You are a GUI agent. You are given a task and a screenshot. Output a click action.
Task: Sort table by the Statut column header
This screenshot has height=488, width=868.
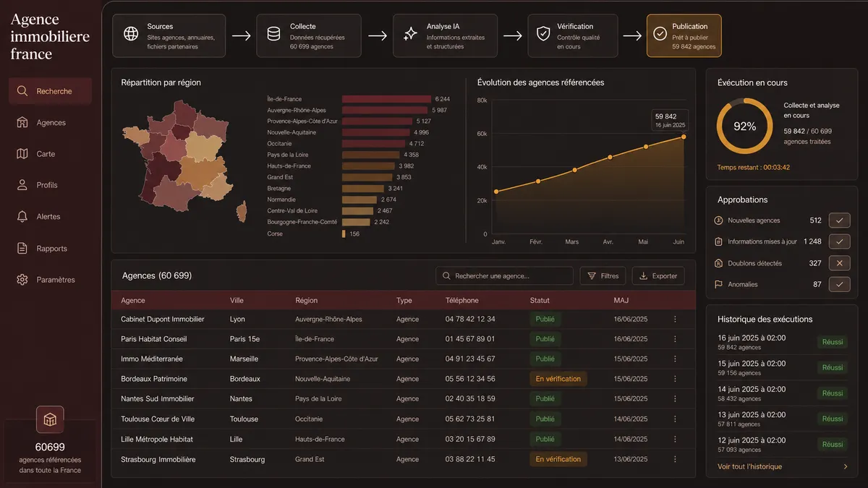coord(540,300)
